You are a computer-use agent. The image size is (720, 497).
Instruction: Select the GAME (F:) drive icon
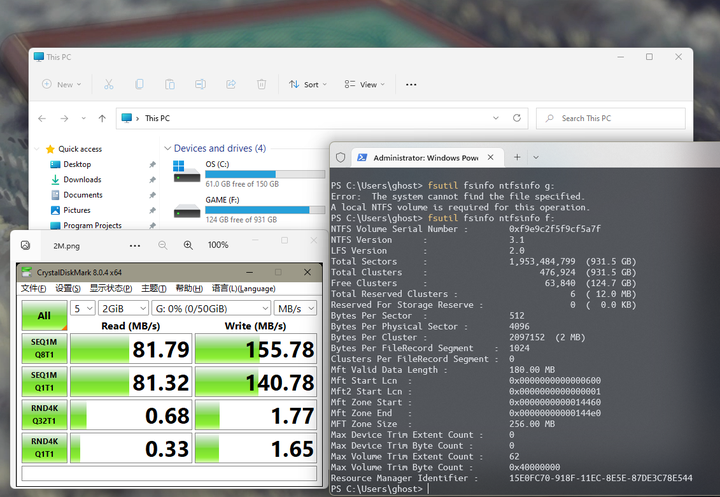186,211
